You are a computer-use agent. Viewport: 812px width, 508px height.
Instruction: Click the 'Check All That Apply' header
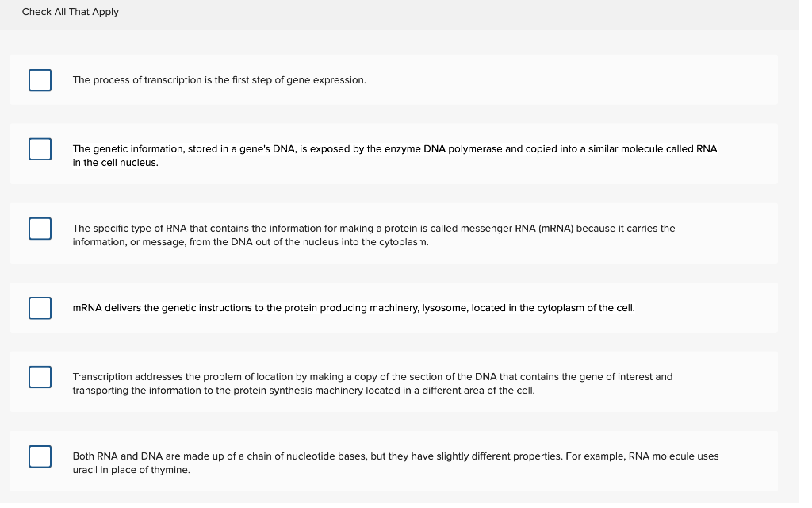pyautogui.click(x=70, y=12)
